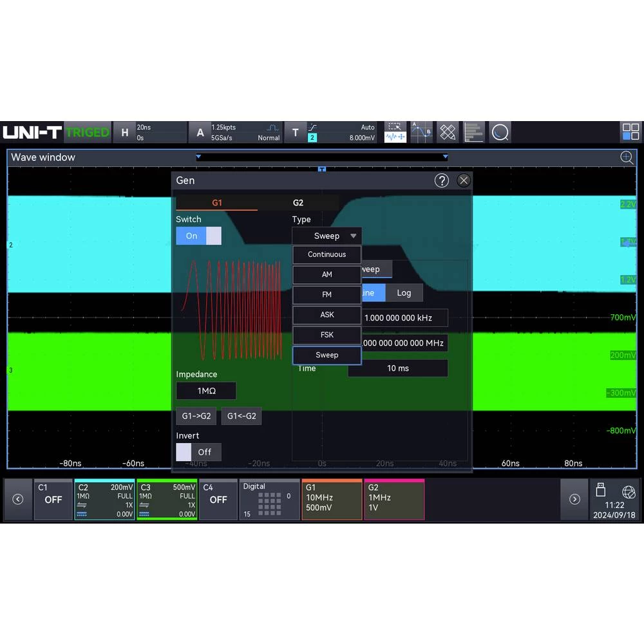Image resolution: width=644 pixels, height=644 pixels.
Task: Open the help question mark icon
Action: 442,181
